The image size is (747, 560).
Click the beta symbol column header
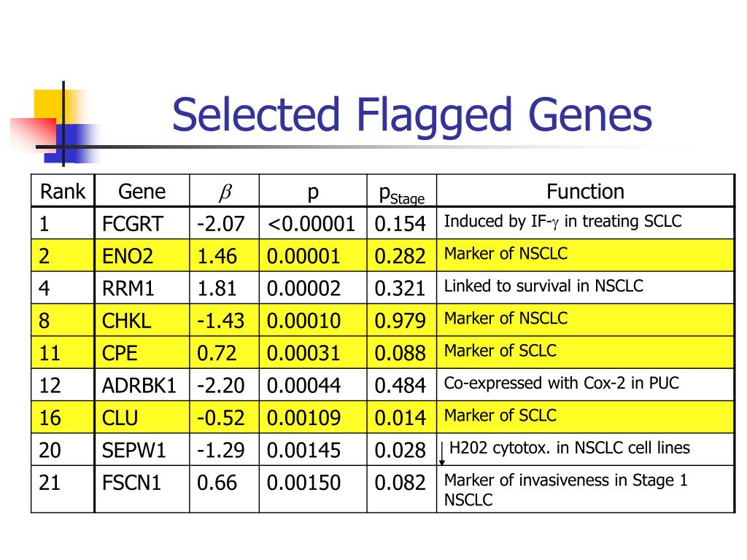pyautogui.click(x=225, y=192)
